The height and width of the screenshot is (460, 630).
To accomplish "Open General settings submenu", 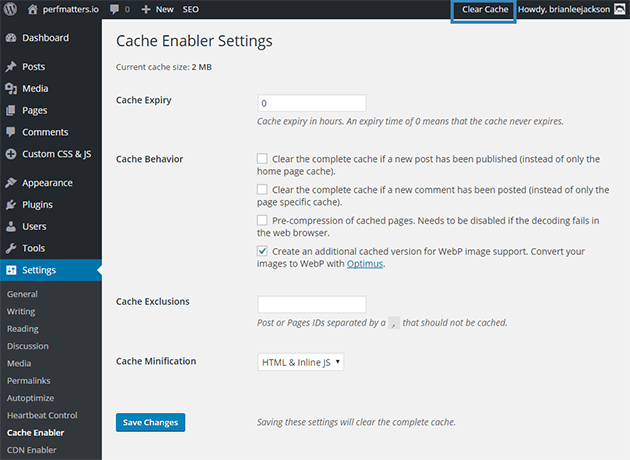I will [22, 294].
